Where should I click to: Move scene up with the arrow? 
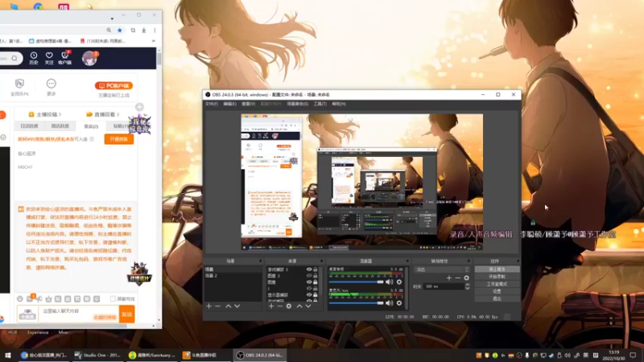click(229, 306)
